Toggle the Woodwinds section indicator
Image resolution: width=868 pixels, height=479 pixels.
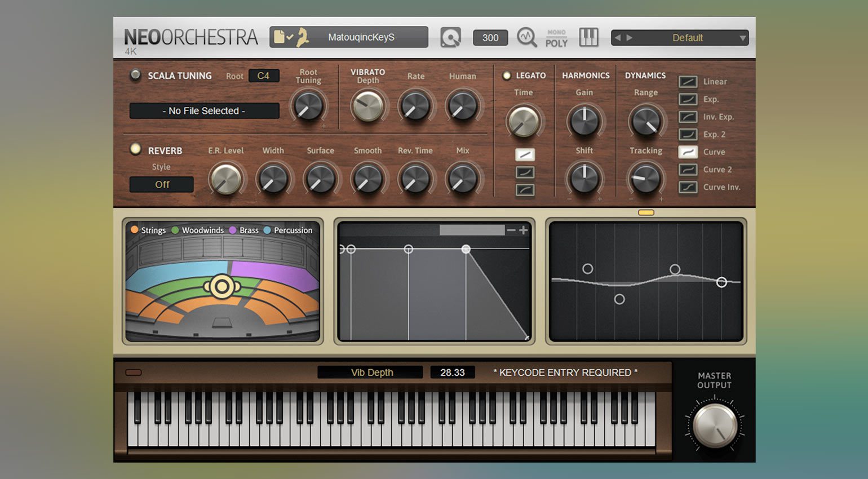[x=175, y=230]
